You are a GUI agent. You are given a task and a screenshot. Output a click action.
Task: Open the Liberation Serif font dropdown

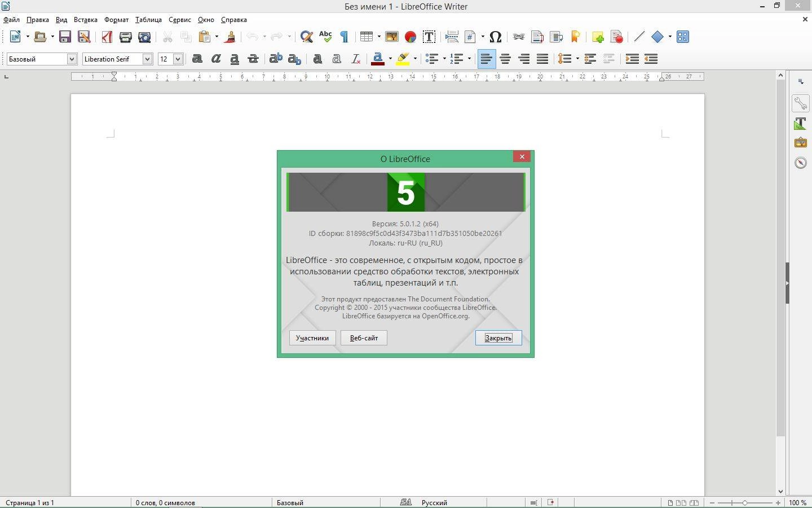tap(147, 59)
